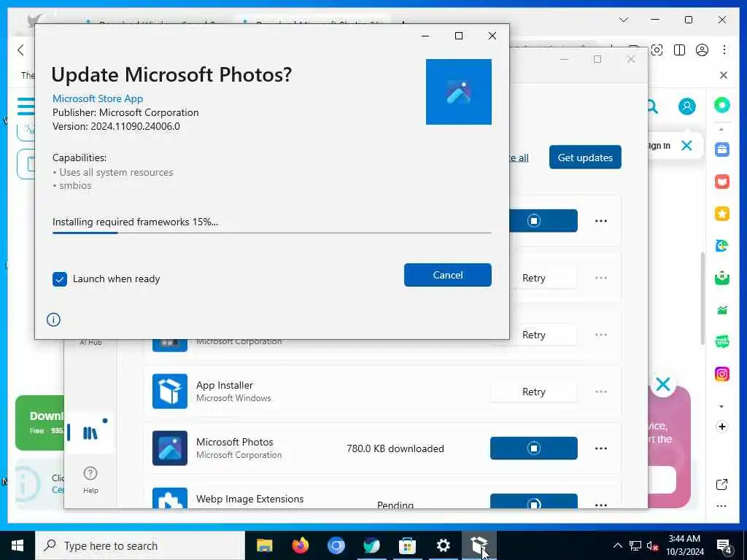This screenshot has width=747, height=560.
Task: Expand browser sidebar apps down arrow
Action: pyautogui.click(x=721, y=407)
